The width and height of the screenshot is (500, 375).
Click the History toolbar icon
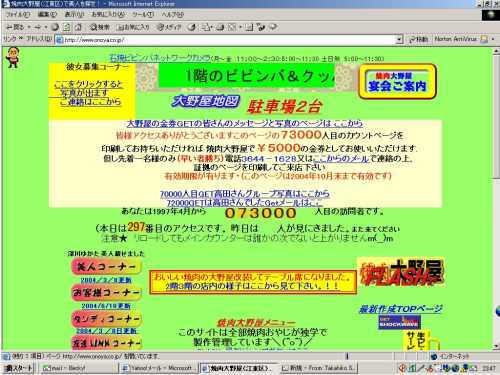191,27
